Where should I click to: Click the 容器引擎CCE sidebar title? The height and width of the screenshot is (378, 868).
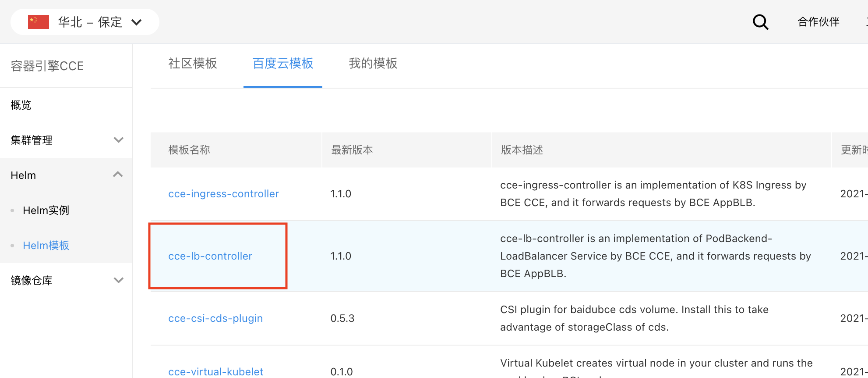tap(47, 66)
